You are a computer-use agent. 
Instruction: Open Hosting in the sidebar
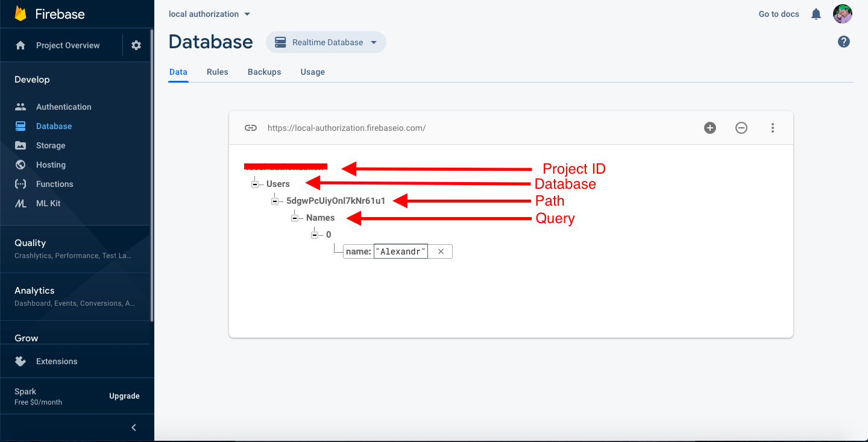click(x=51, y=165)
